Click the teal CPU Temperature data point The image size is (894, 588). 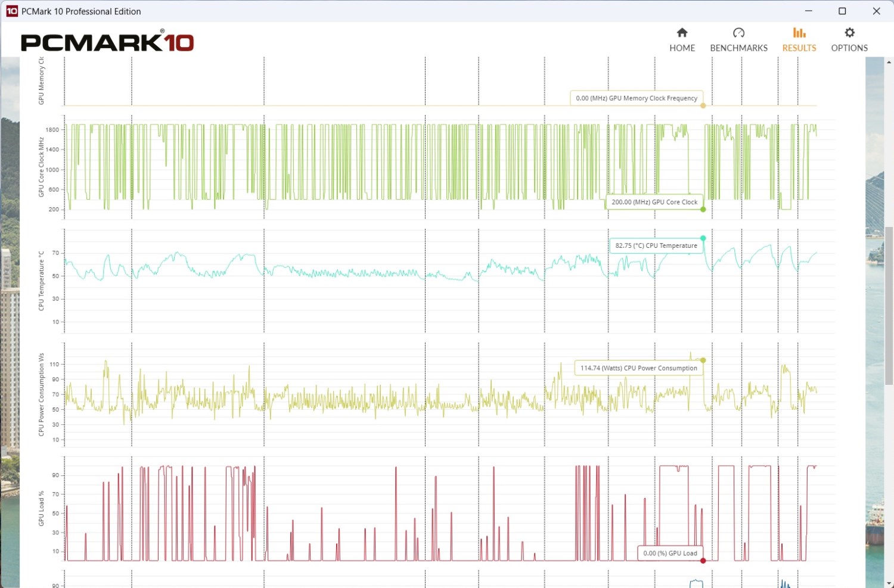(703, 238)
